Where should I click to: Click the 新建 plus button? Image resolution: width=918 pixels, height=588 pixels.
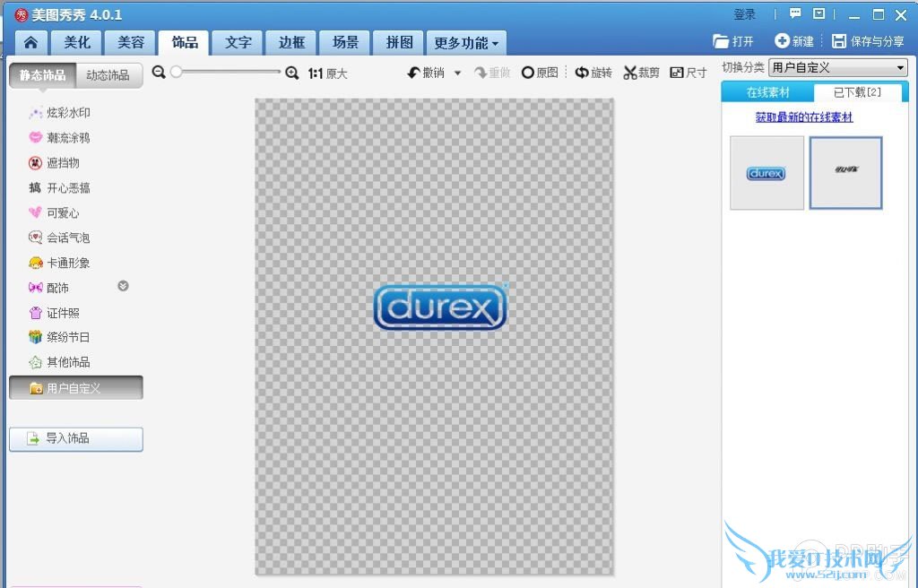pos(794,41)
